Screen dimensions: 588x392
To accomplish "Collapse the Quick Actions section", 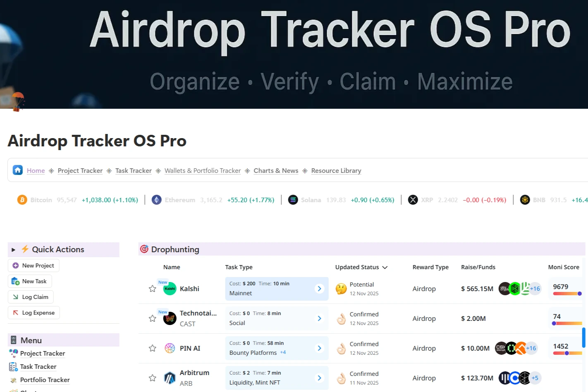I will click(x=13, y=250).
